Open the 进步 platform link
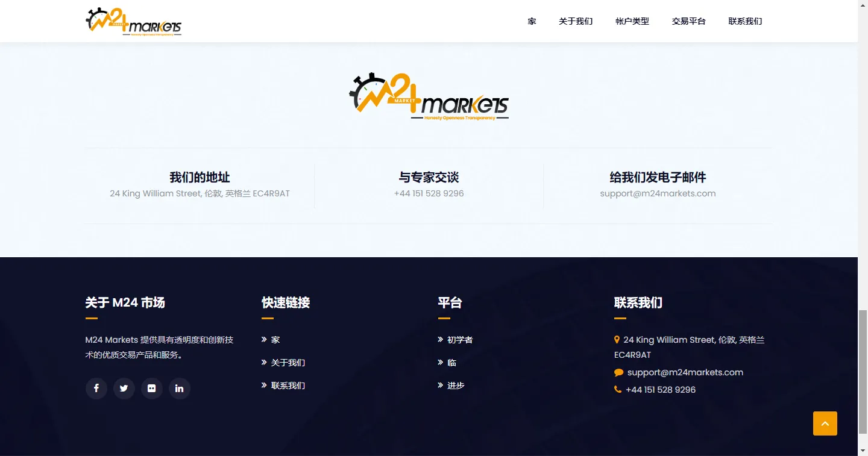 pyautogui.click(x=456, y=386)
